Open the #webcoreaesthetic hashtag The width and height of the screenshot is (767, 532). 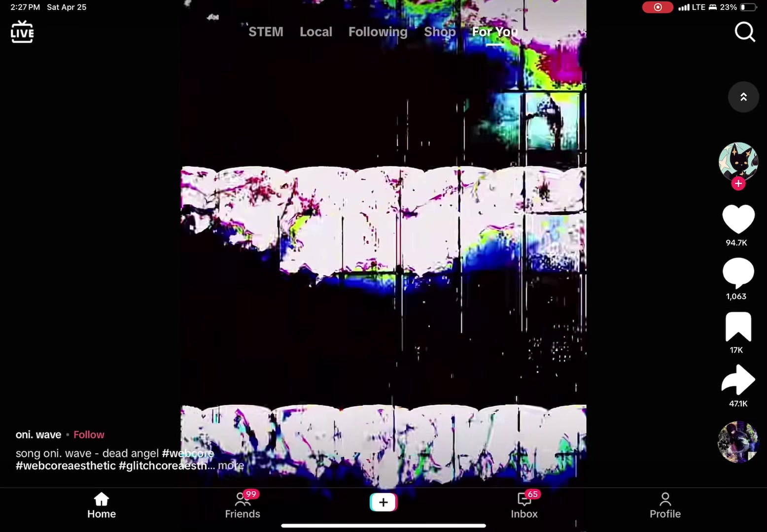coord(66,465)
